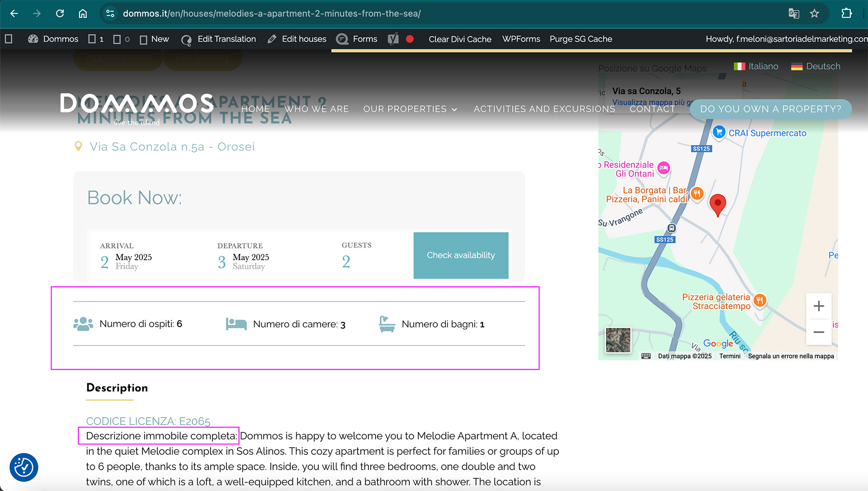Expand the Our Properties dropdown menu
868x491 pixels.
coord(410,109)
